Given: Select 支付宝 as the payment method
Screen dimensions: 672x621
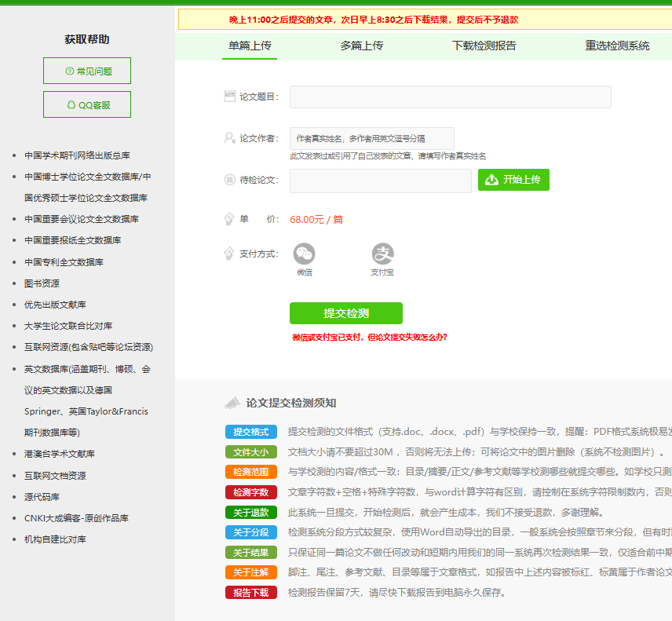Looking at the screenshot, I should 382,254.
